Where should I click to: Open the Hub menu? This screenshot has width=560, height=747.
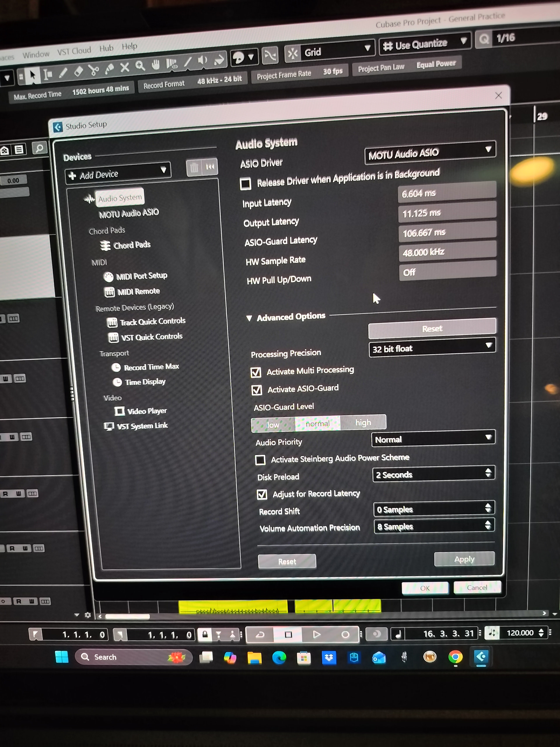(106, 48)
